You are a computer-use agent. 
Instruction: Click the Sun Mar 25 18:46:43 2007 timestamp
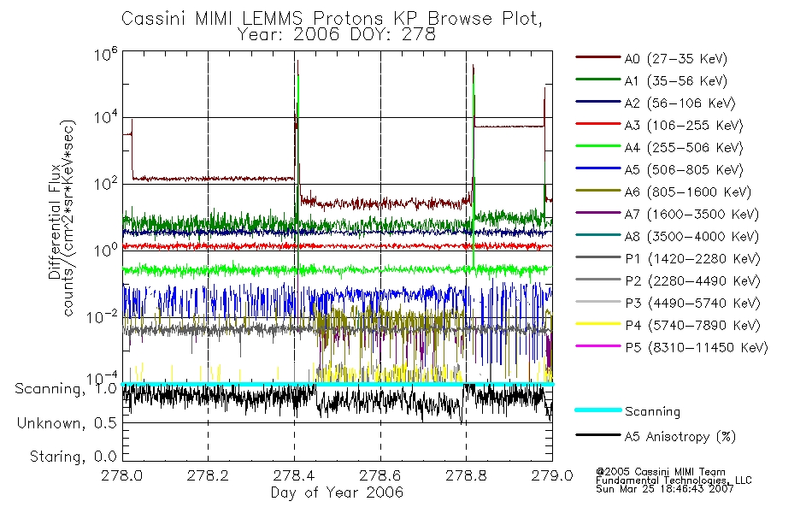pyautogui.click(x=665, y=489)
